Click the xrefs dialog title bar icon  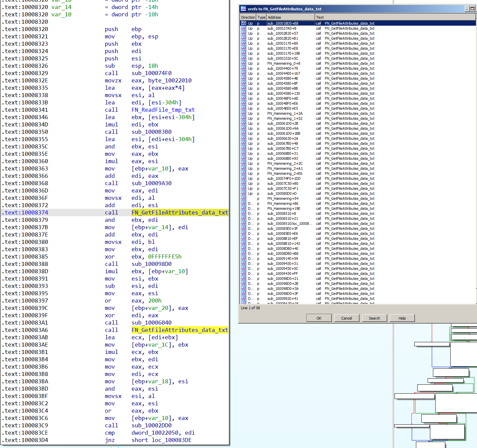click(x=243, y=9)
